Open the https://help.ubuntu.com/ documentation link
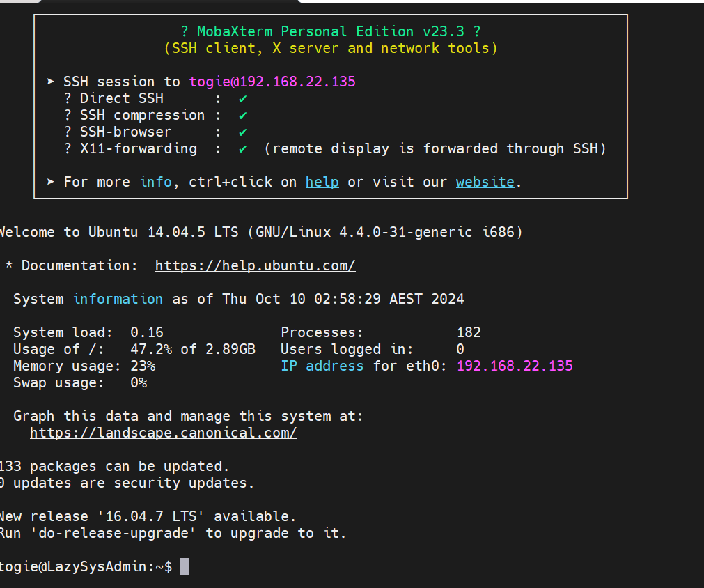 (x=255, y=265)
